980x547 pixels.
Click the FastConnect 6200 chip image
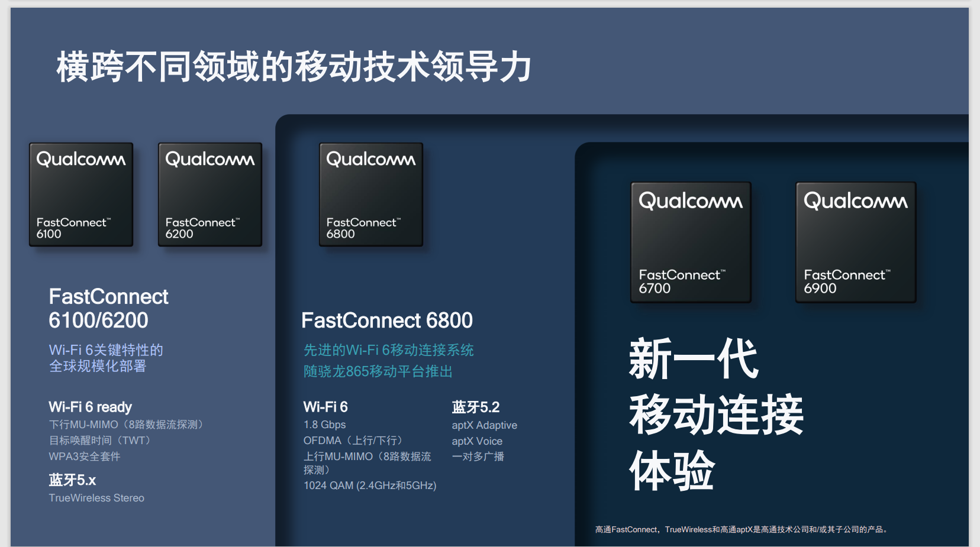click(210, 195)
